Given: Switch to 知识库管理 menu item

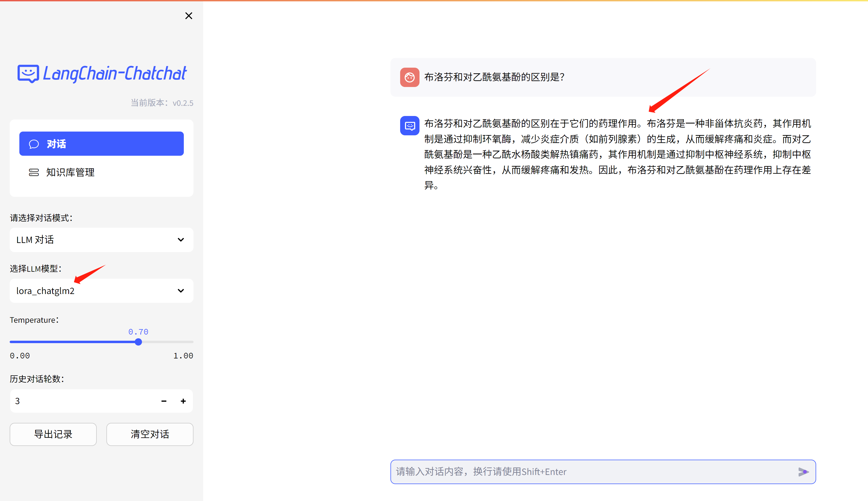Looking at the screenshot, I should [x=70, y=172].
